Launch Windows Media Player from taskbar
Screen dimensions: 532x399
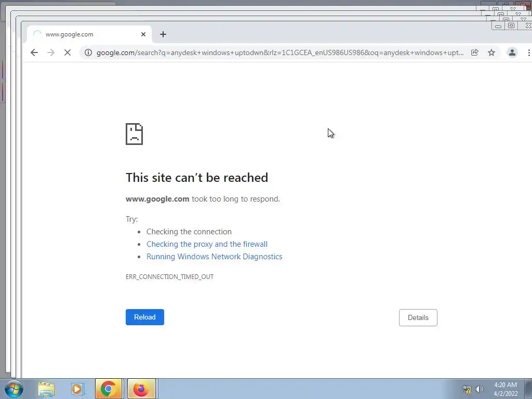[x=77, y=389]
